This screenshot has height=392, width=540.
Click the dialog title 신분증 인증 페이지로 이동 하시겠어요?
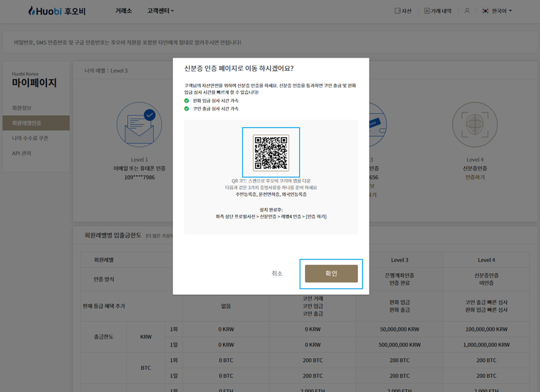239,69
